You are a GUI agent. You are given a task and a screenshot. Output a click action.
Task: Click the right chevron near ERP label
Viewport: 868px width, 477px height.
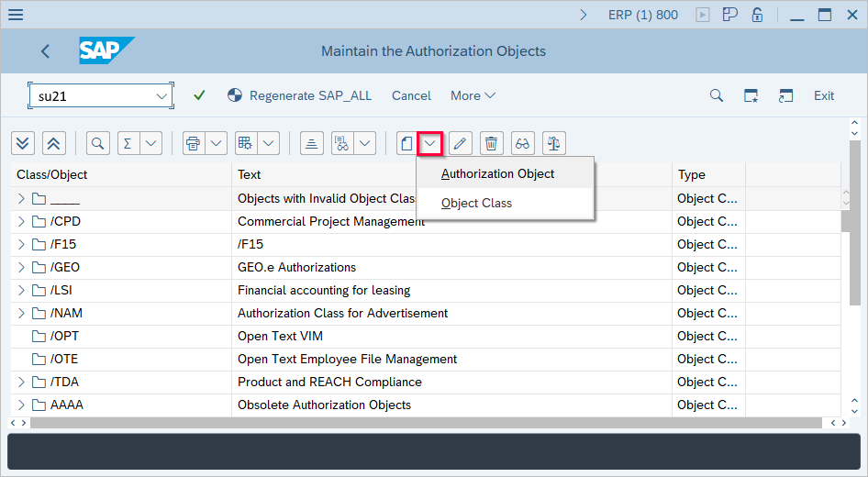point(583,15)
